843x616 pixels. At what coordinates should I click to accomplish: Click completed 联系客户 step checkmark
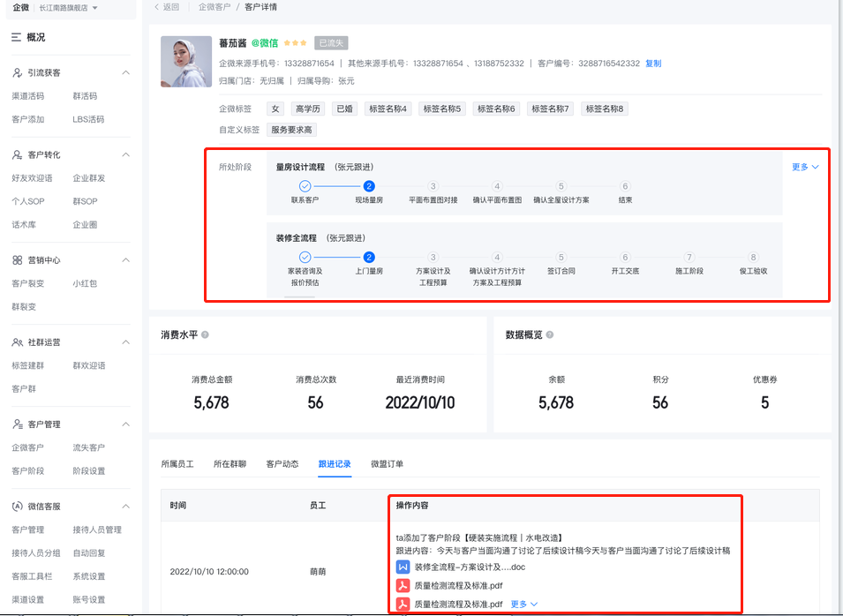tap(305, 186)
